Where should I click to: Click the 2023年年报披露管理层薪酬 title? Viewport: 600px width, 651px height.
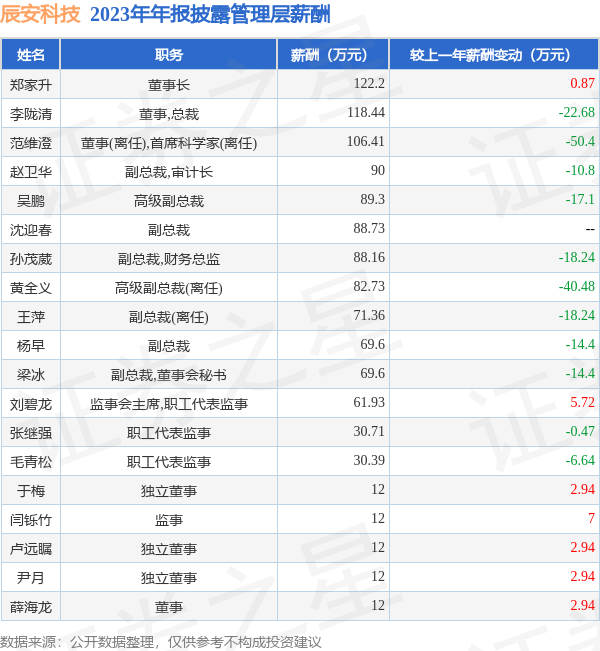coord(210,15)
